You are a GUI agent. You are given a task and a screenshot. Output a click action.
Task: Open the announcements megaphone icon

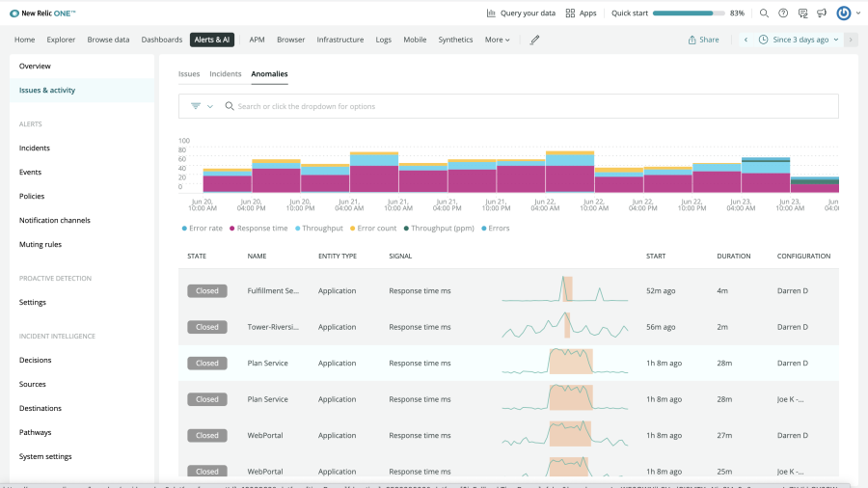click(x=822, y=13)
